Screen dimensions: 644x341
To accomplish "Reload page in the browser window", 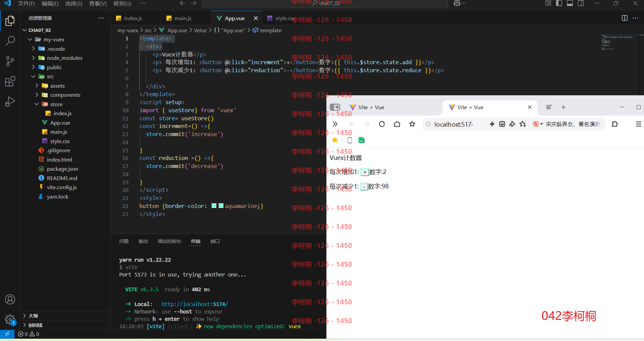I will point(382,124).
